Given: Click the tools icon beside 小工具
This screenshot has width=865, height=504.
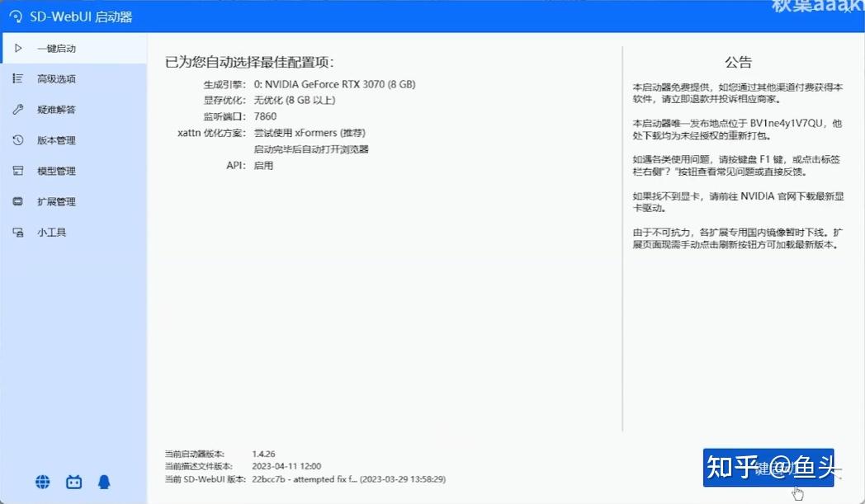Looking at the screenshot, I should click(17, 232).
